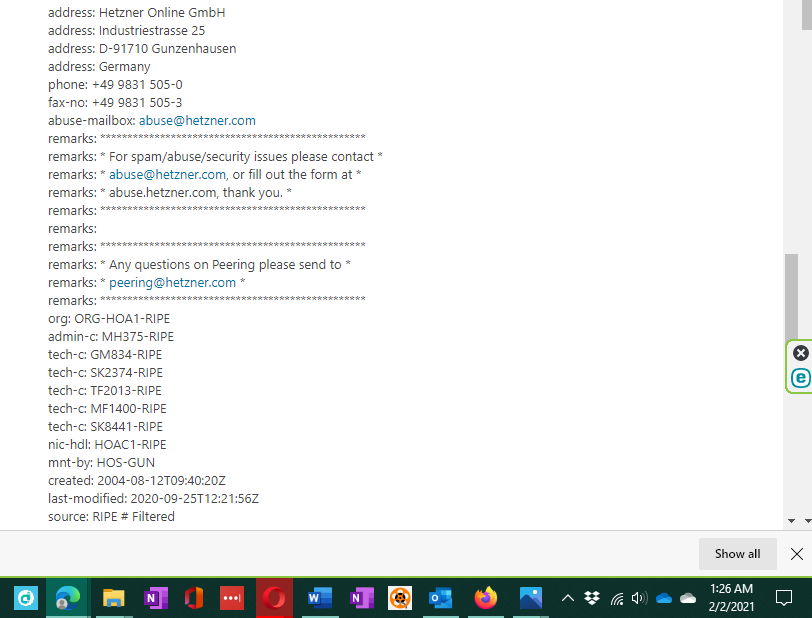This screenshot has height=618, width=812.
Task: Open Microsoft Edge from the taskbar
Action: click(x=68, y=598)
